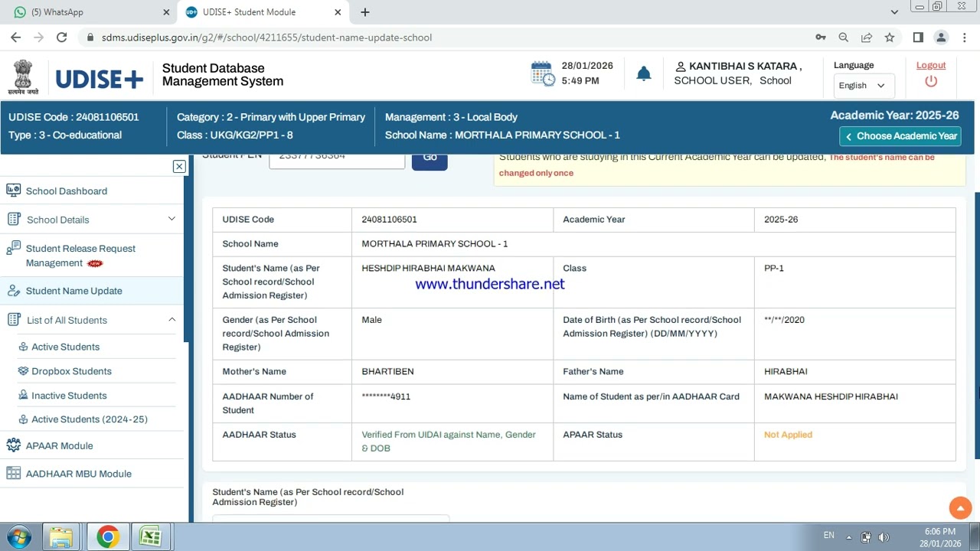Screen dimensions: 980x551
Task: Click the Verified From UIDAI status text
Action: [x=449, y=441]
